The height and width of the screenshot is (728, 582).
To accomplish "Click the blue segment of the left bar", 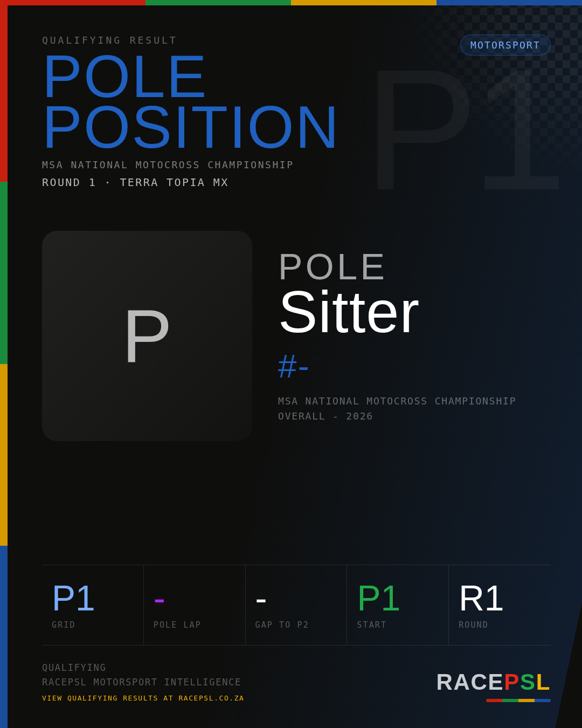I will click(x=4, y=637).
